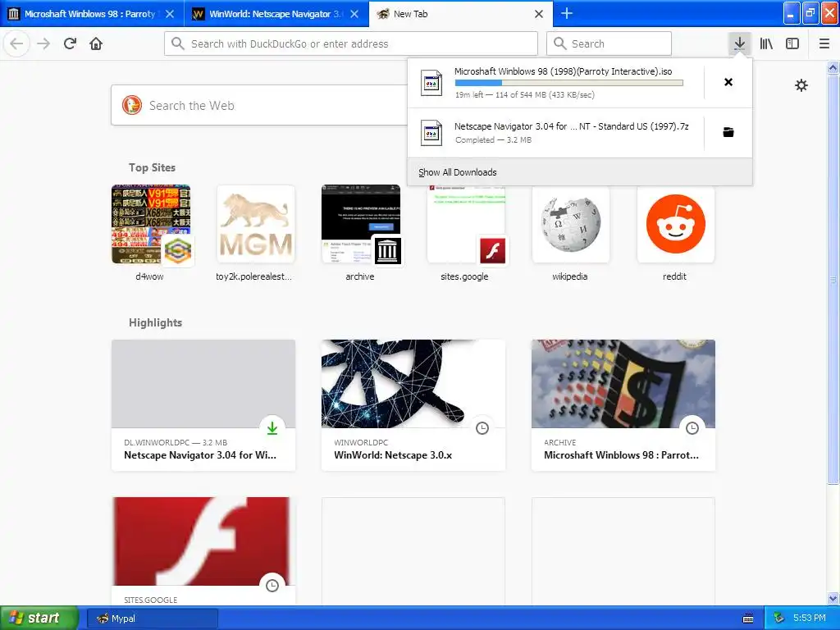Close the Microshaft Winblows 98 tab
The image size is (840, 630).
pos(169,14)
